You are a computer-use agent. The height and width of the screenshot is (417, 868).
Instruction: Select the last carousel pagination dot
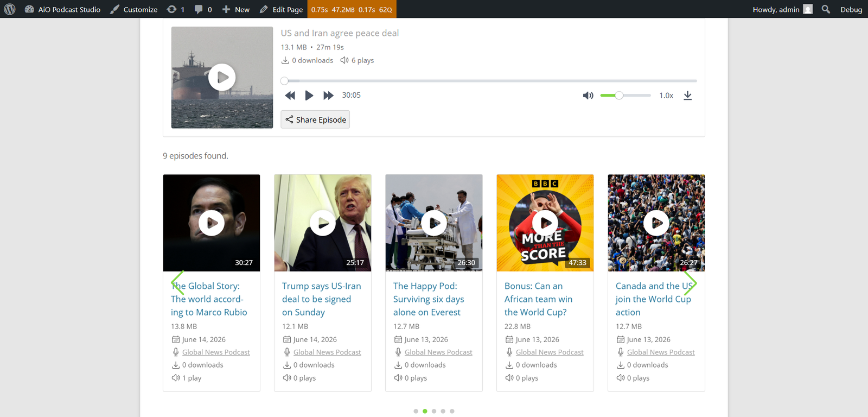click(452, 411)
